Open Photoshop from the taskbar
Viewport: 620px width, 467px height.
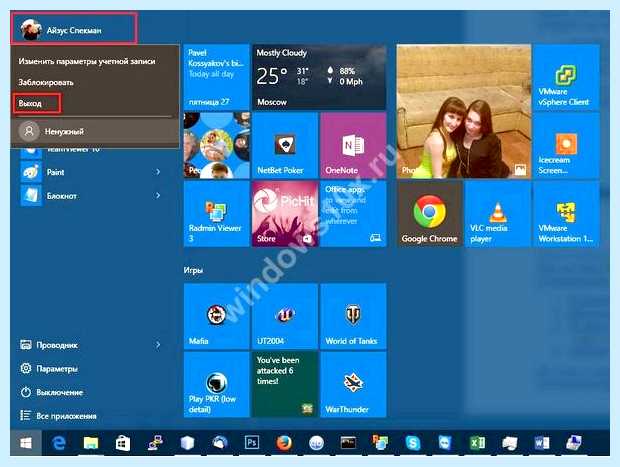[x=251, y=443]
